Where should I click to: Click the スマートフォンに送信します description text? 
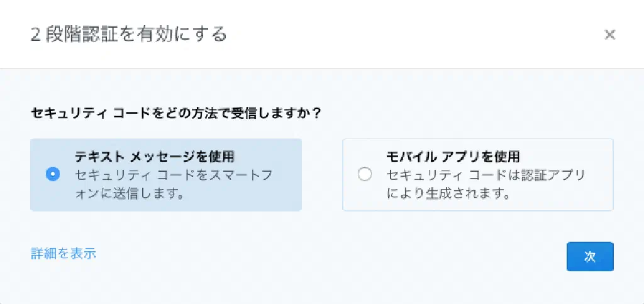tap(174, 184)
